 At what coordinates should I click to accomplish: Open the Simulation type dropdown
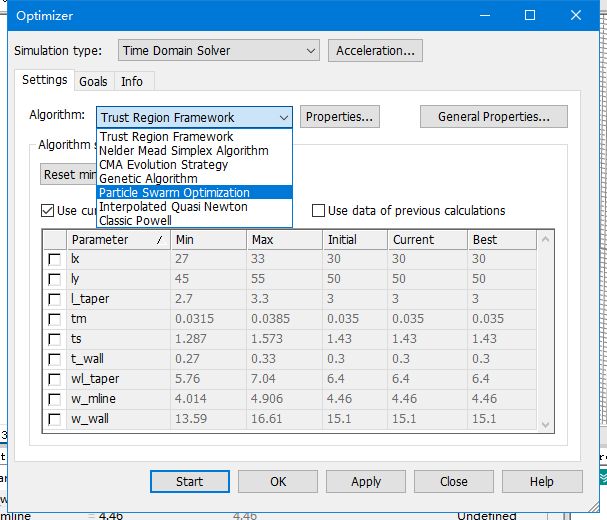point(219,51)
